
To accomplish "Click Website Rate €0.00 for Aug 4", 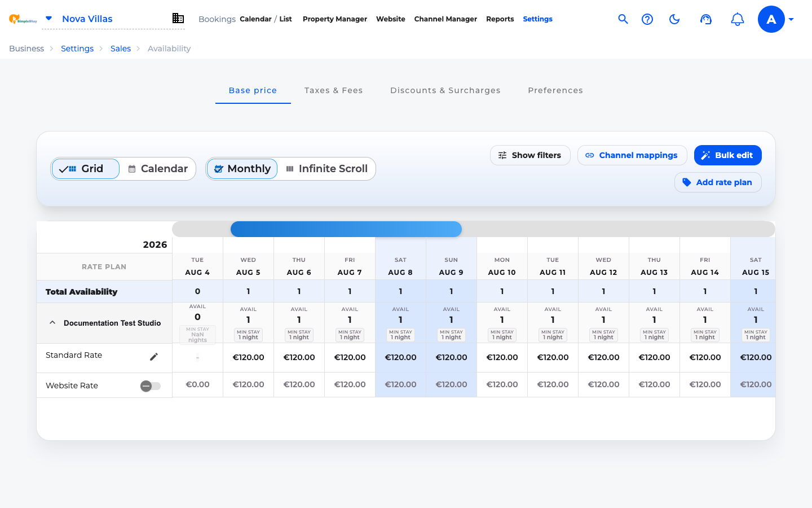I will point(197,384).
